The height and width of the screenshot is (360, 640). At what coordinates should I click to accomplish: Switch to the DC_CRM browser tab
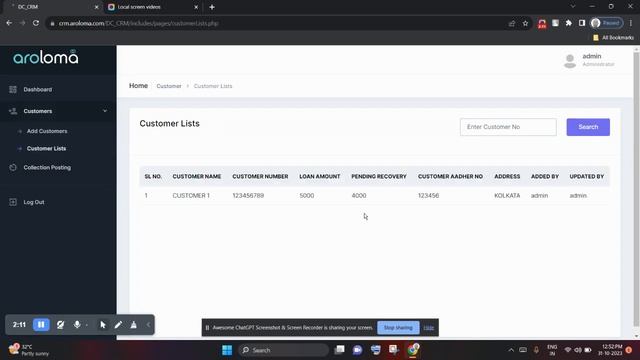[x=51, y=7]
